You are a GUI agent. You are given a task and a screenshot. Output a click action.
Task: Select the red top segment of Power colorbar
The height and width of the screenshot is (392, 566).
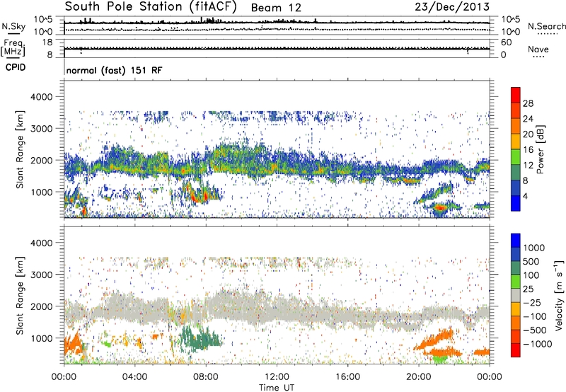point(516,95)
